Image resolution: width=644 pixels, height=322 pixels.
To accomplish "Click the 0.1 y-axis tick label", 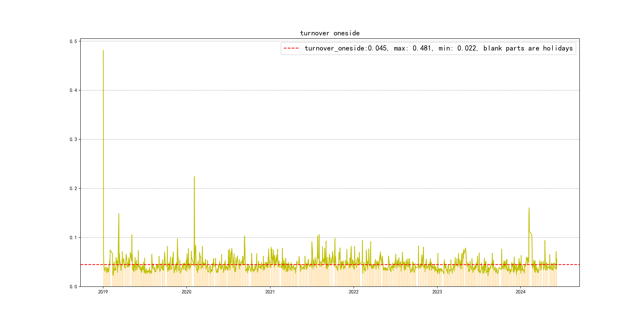I will click(x=73, y=238).
